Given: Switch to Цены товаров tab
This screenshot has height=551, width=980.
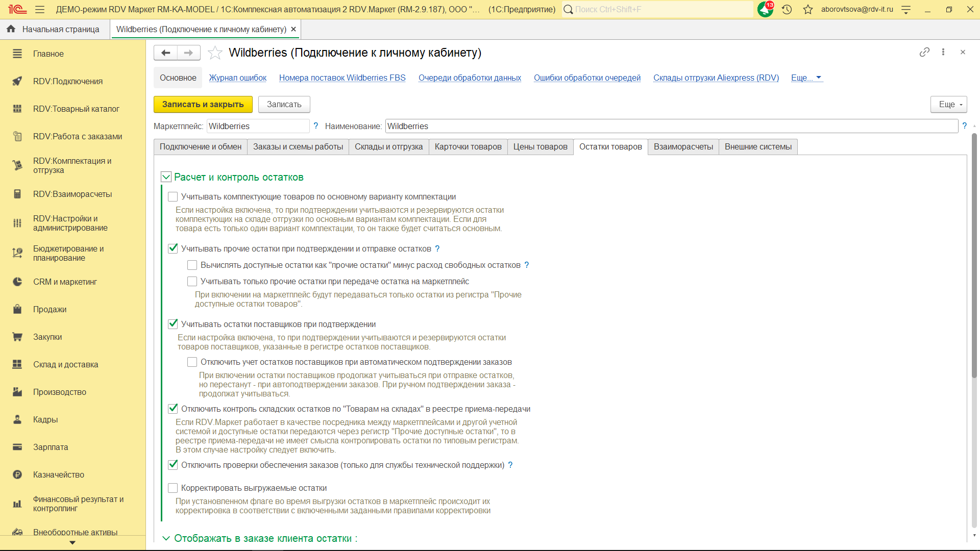Looking at the screenshot, I should (x=540, y=147).
